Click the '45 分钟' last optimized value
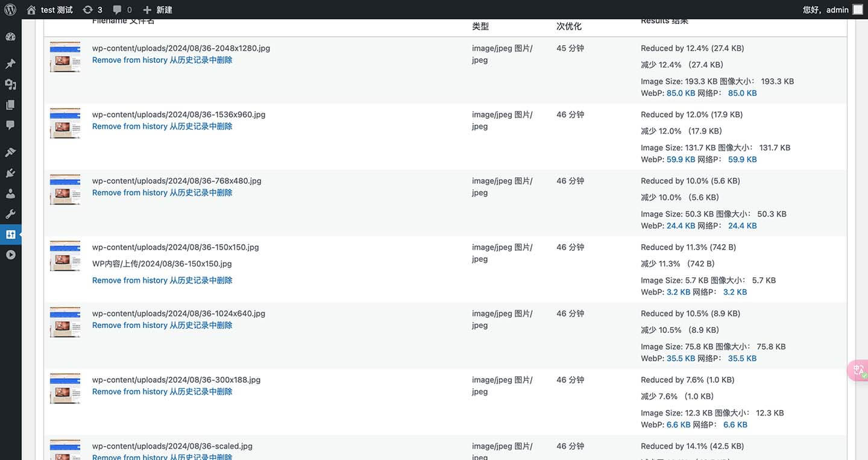 [570, 48]
